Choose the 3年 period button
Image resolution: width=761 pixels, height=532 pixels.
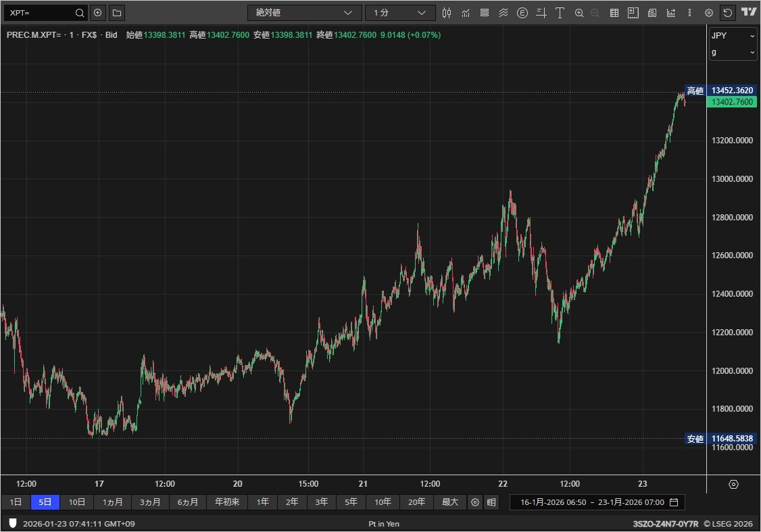coord(321,502)
